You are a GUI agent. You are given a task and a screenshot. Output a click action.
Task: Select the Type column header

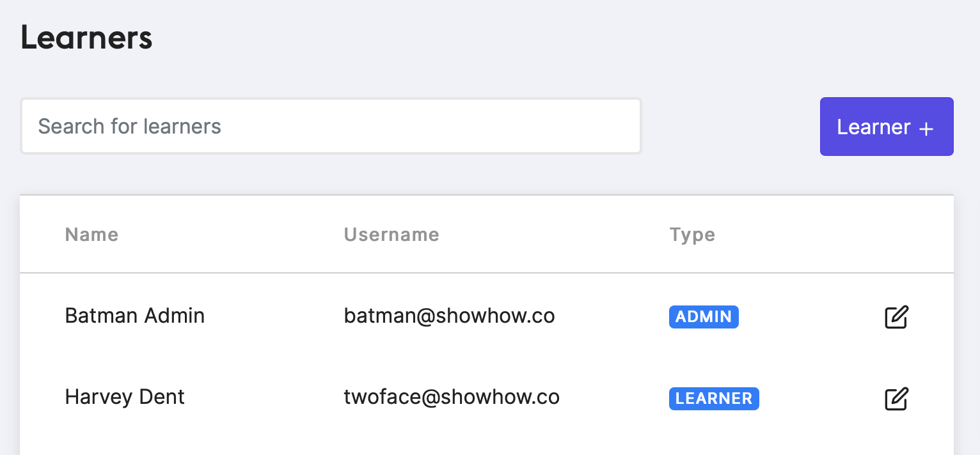[x=692, y=235]
